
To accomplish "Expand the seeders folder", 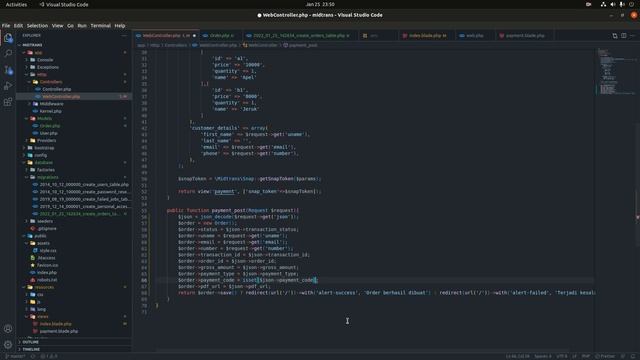I will [x=45, y=221].
